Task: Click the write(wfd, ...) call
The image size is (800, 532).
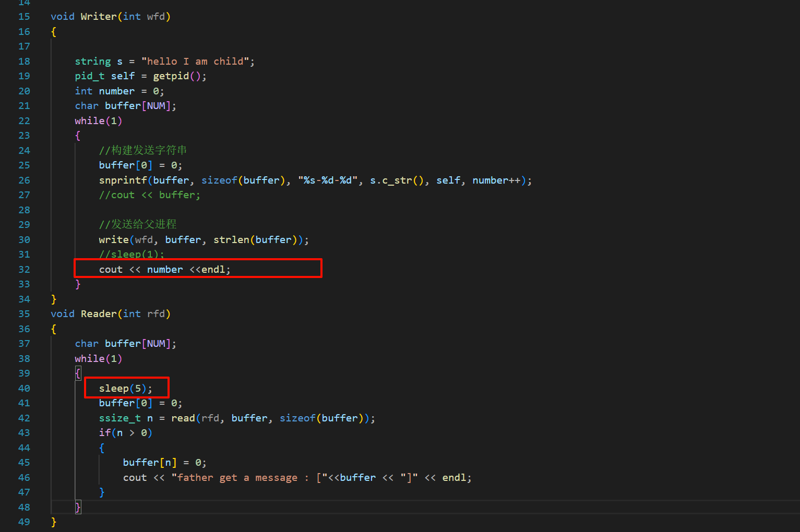Action: (x=204, y=240)
